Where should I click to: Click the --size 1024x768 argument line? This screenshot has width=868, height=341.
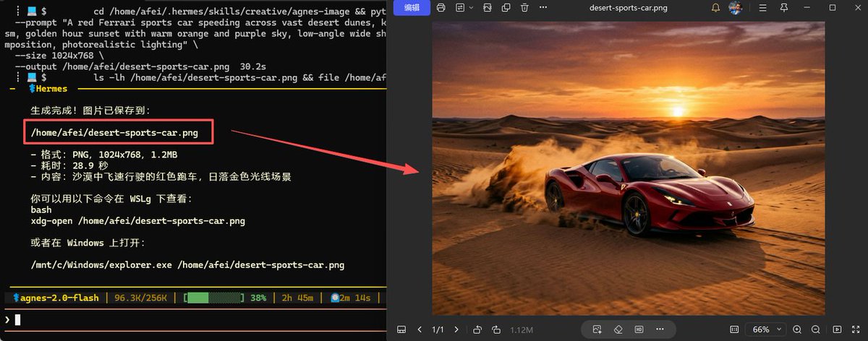pyautogui.click(x=59, y=56)
